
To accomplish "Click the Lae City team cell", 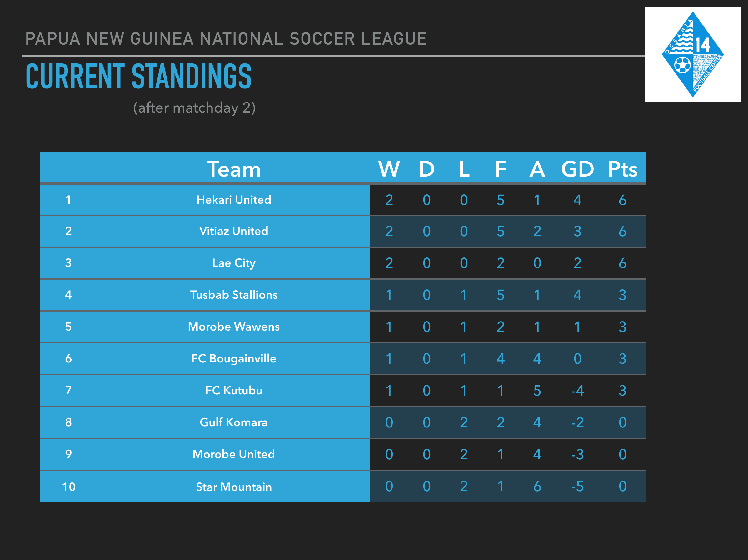I will click(x=234, y=263).
